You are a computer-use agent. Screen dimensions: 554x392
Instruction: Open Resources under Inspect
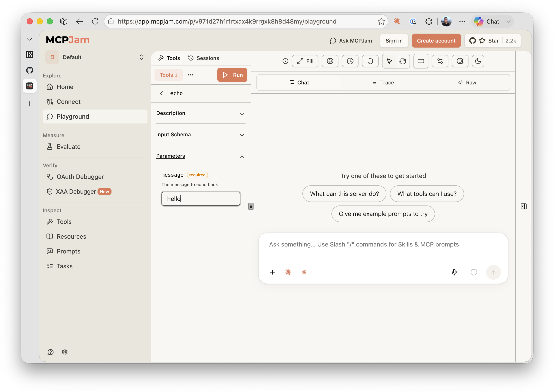[x=95, y=236]
